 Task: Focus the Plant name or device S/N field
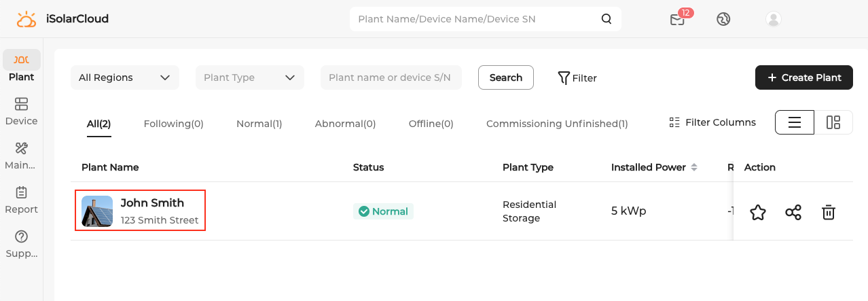click(391, 77)
